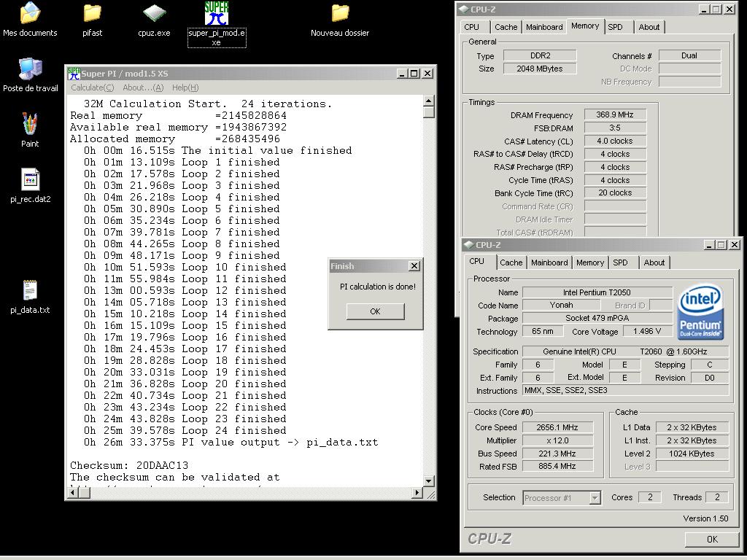Click the Specification field Genuine Intel(R) CPU
The image size is (747, 560).
pos(625,351)
